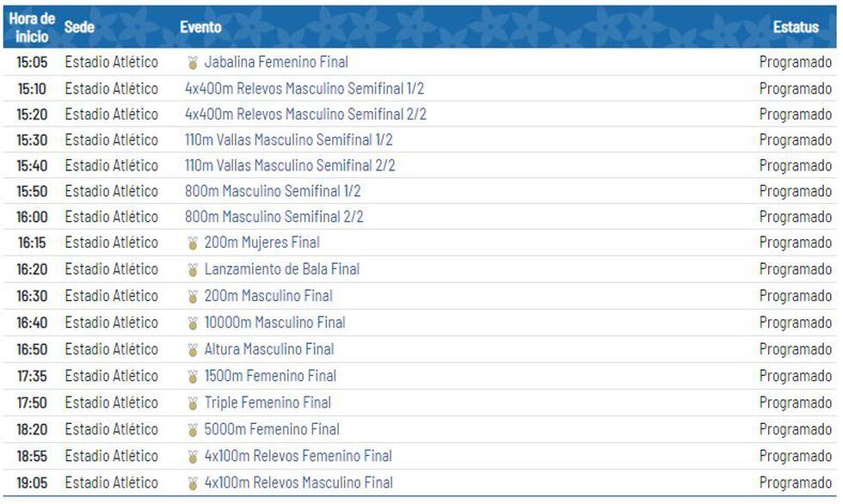Image resolution: width=843 pixels, height=504 pixels.
Task: Click medal icon beside 10000m Masculino Final
Action: [x=193, y=323]
